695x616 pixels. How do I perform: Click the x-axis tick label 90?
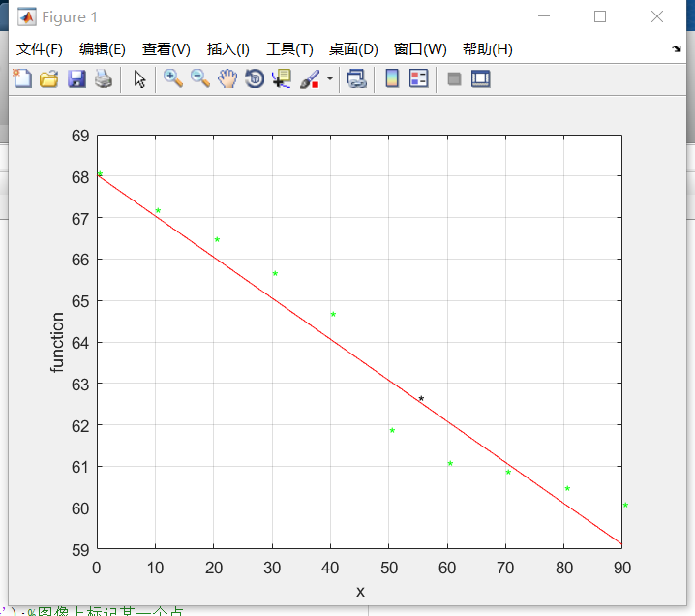point(622,568)
